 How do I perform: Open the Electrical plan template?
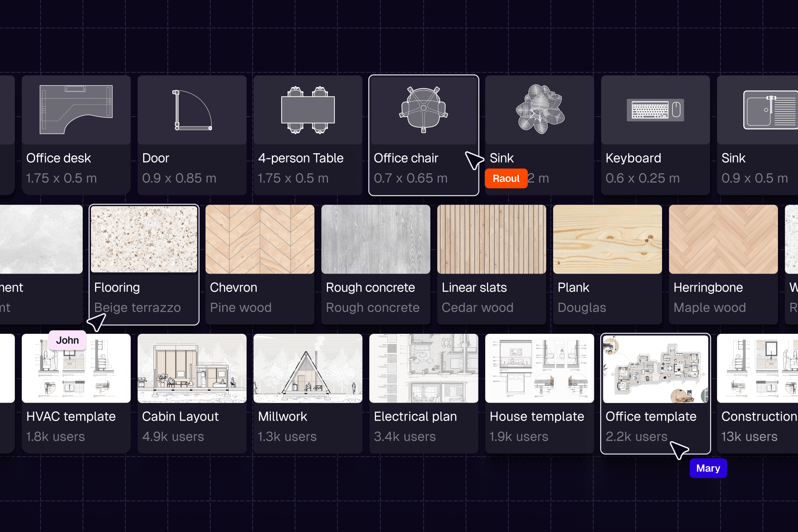pos(424,368)
